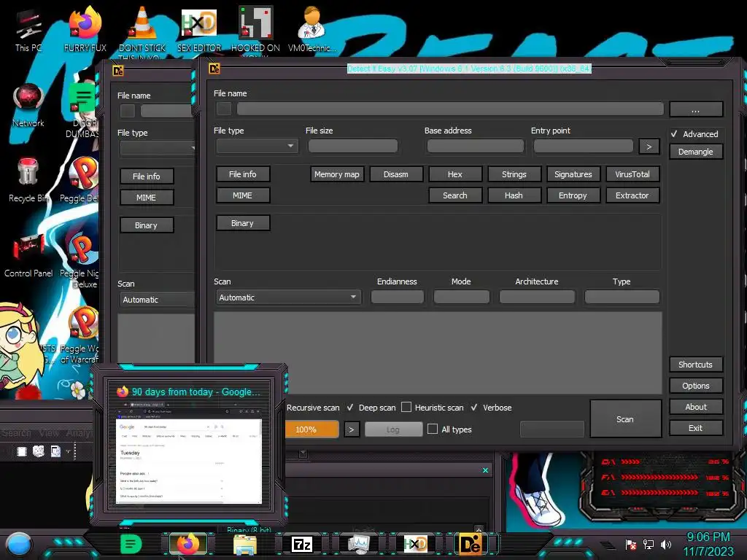The image size is (747, 560).
Task: Open the Disasm view
Action: [x=396, y=174]
